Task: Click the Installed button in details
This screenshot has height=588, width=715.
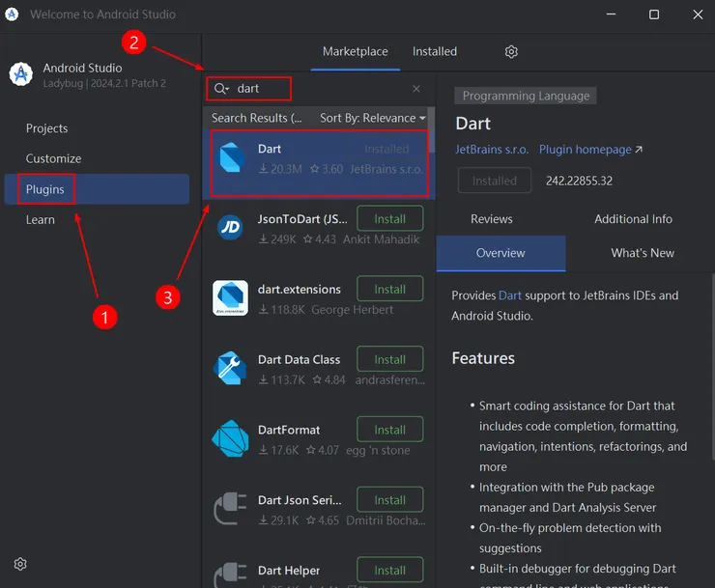Action: [495, 181]
